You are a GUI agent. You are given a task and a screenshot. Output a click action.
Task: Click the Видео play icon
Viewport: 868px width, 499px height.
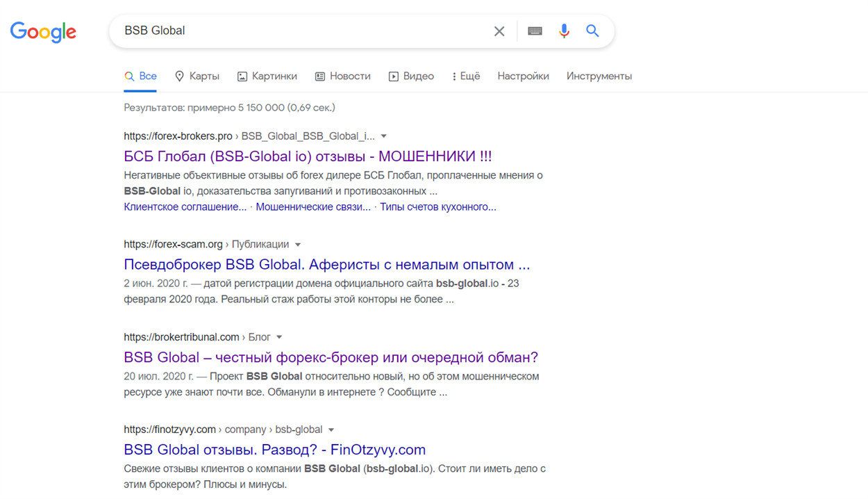point(394,76)
